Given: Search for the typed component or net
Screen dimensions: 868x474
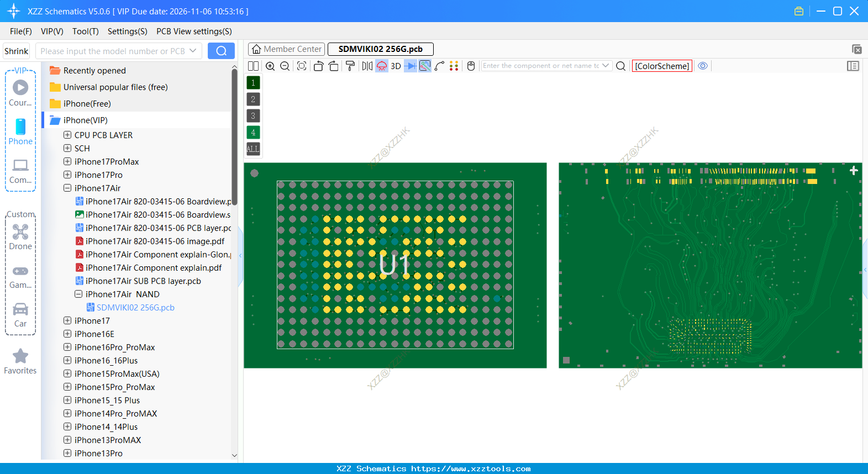Looking at the screenshot, I should click(x=621, y=66).
